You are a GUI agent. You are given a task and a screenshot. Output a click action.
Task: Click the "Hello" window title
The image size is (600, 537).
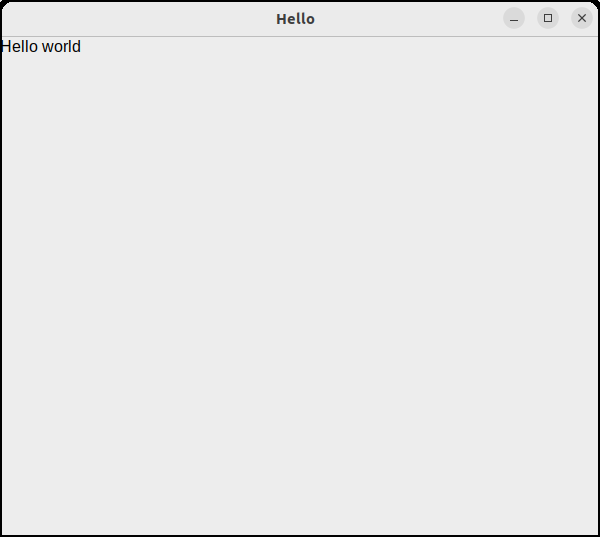coord(295,19)
